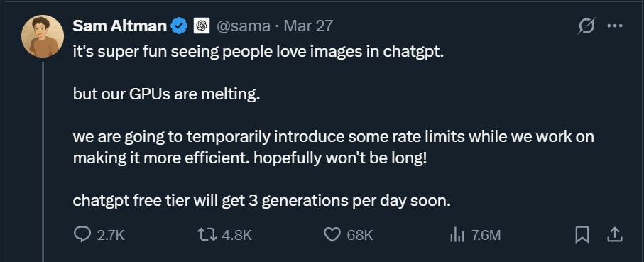
Task: Click the share upload arrow icon
Action: click(x=615, y=235)
